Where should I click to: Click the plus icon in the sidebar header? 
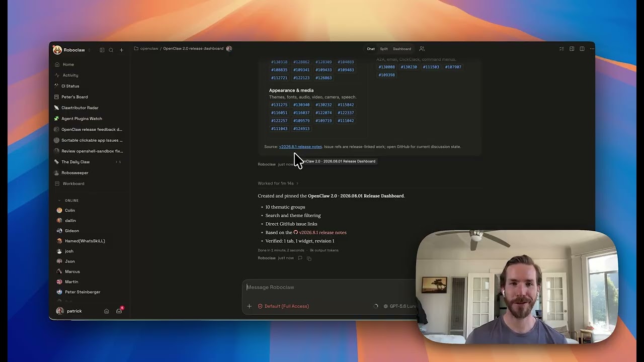tap(121, 50)
